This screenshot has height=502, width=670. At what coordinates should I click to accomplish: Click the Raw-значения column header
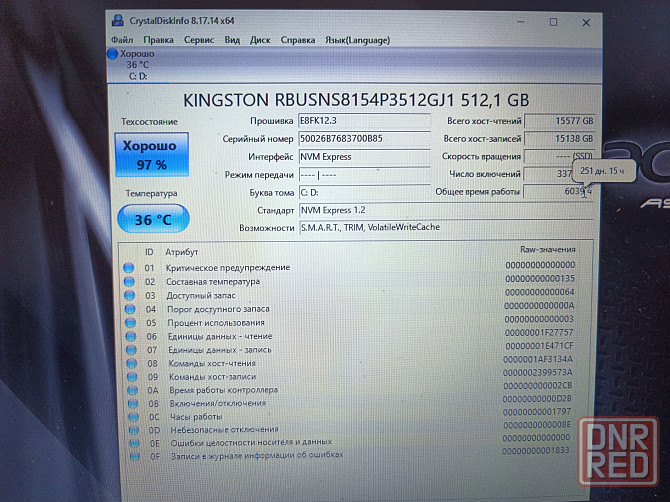[x=547, y=249]
